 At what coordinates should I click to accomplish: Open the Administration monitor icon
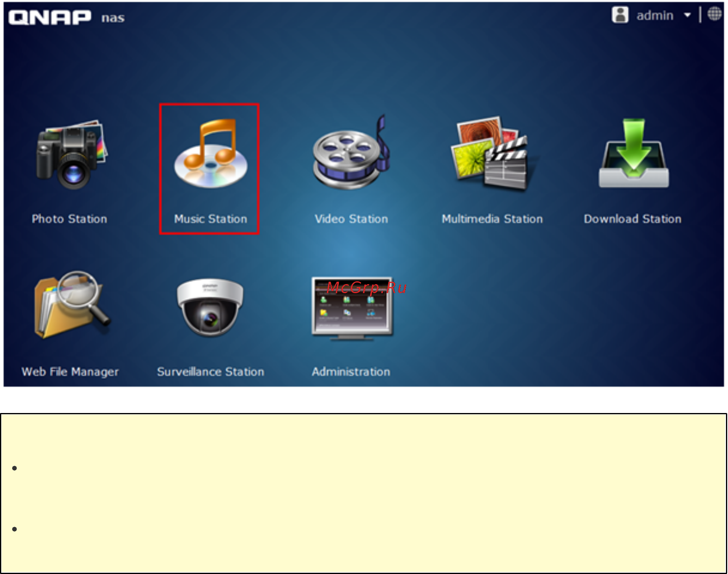click(x=352, y=308)
